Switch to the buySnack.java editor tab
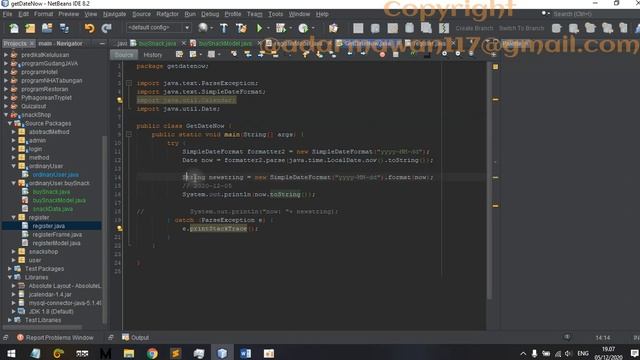The width and height of the screenshot is (640, 360). click(x=157, y=43)
